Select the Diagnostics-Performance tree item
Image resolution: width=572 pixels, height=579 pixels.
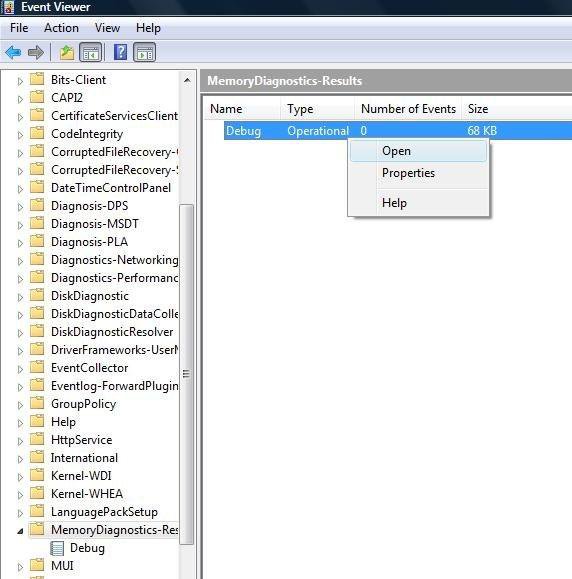coord(114,278)
